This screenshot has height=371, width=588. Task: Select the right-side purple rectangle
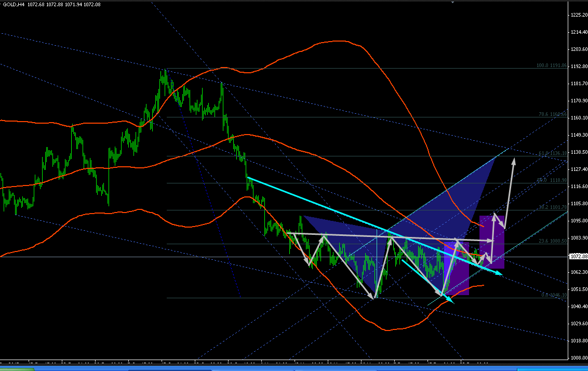pos(492,242)
